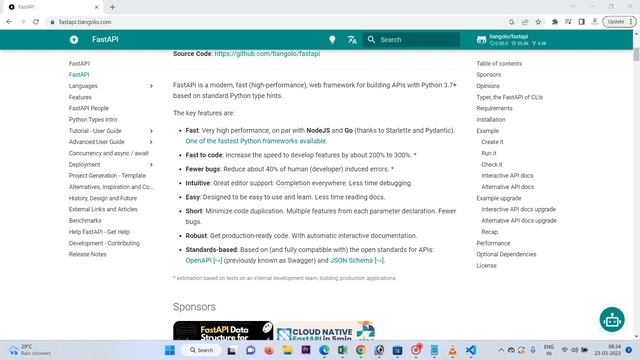The width and height of the screenshot is (640, 360).
Task: Expand the Tutorial - User Guide chevron
Action: click(151, 131)
